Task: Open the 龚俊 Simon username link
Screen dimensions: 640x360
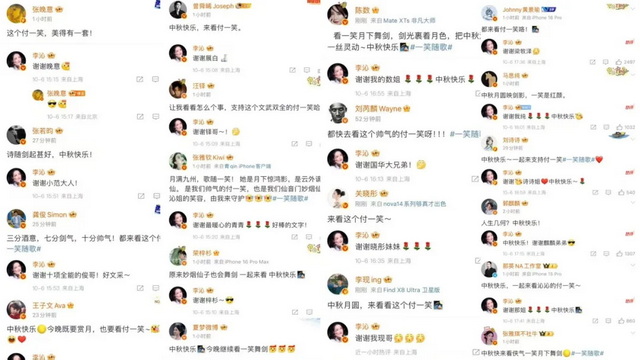Action: coord(49,215)
